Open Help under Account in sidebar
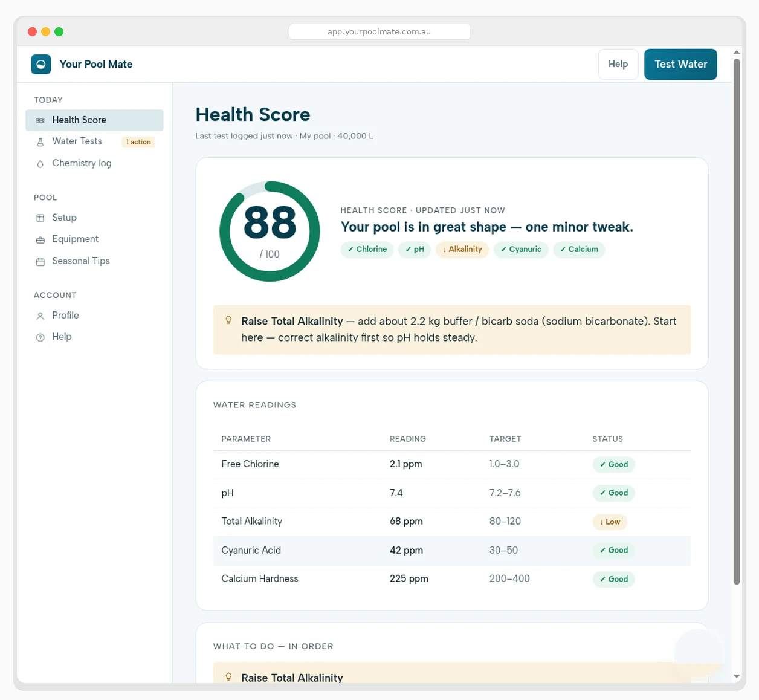The image size is (759, 700). click(x=94, y=337)
